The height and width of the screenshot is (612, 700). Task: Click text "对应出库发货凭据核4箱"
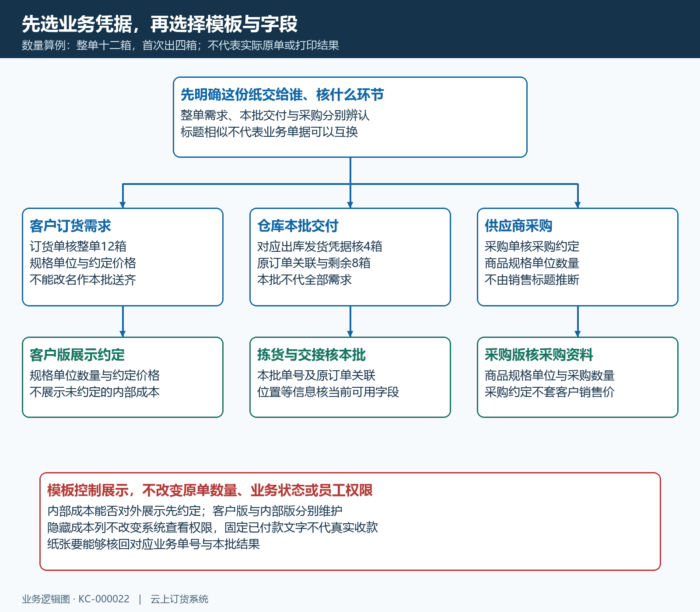(x=319, y=247)
